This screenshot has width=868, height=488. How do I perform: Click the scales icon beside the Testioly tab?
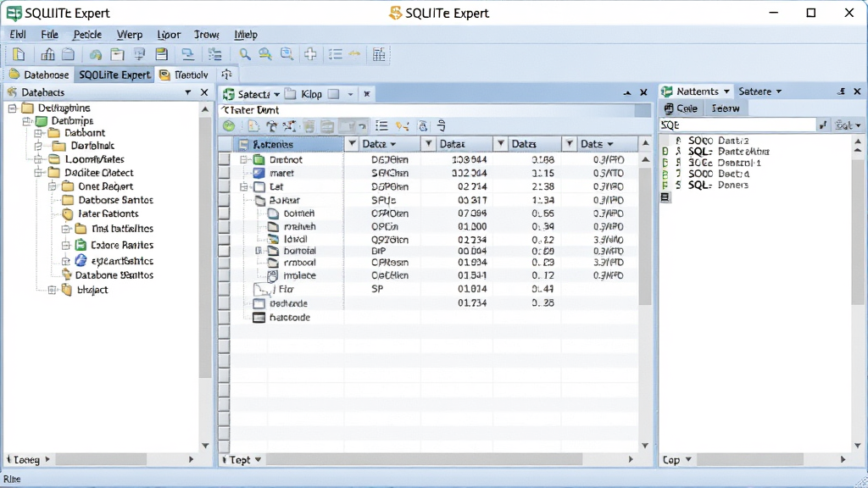[x=227, y=75]
